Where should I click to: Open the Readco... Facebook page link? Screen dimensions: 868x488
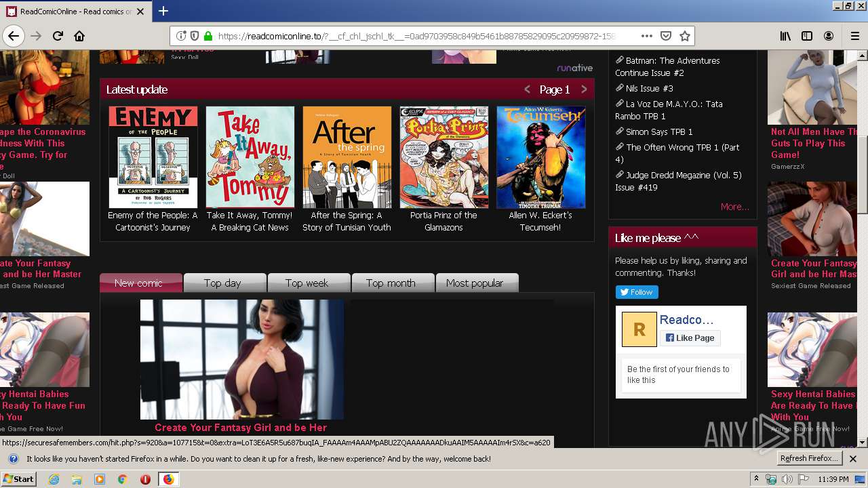pyautogui.click(x=687, y=319)
